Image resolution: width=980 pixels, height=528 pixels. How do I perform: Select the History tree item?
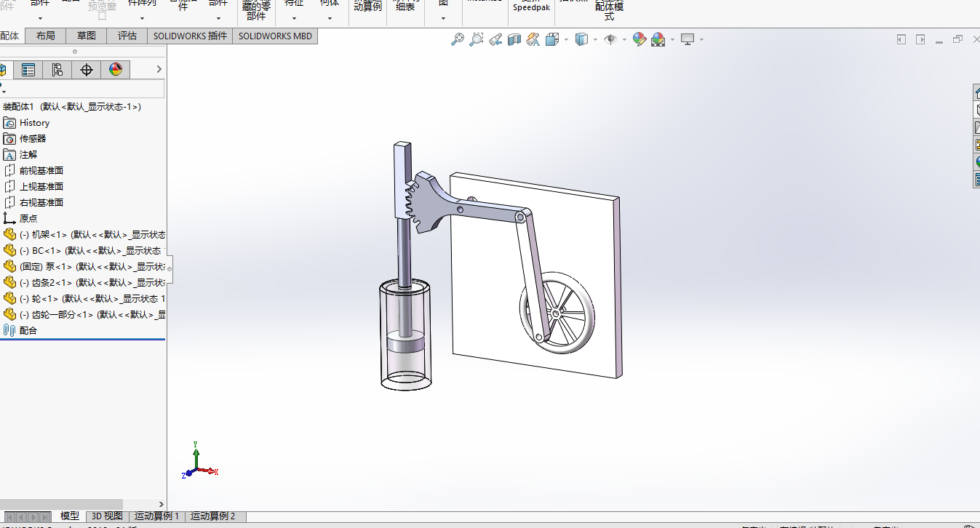click(34, 123)
